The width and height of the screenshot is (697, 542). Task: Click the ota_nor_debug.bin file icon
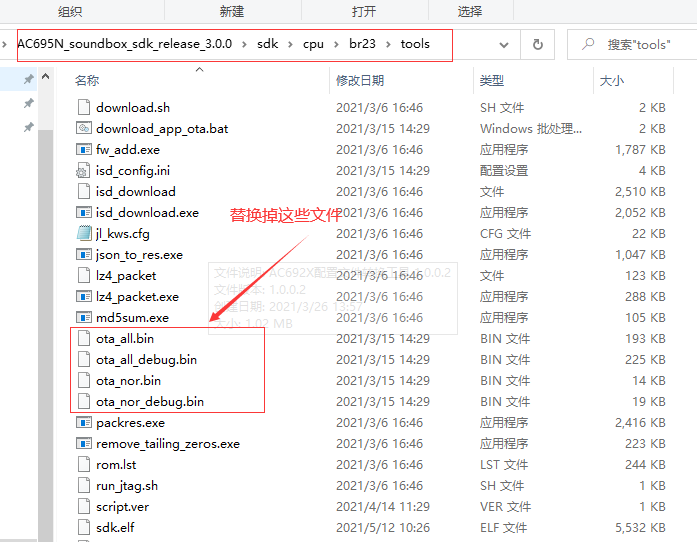(84, 401)
